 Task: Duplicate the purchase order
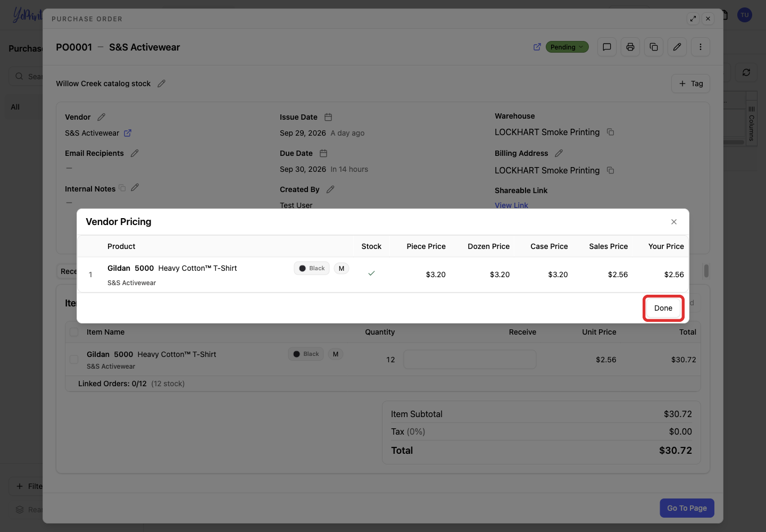point(654,47)
